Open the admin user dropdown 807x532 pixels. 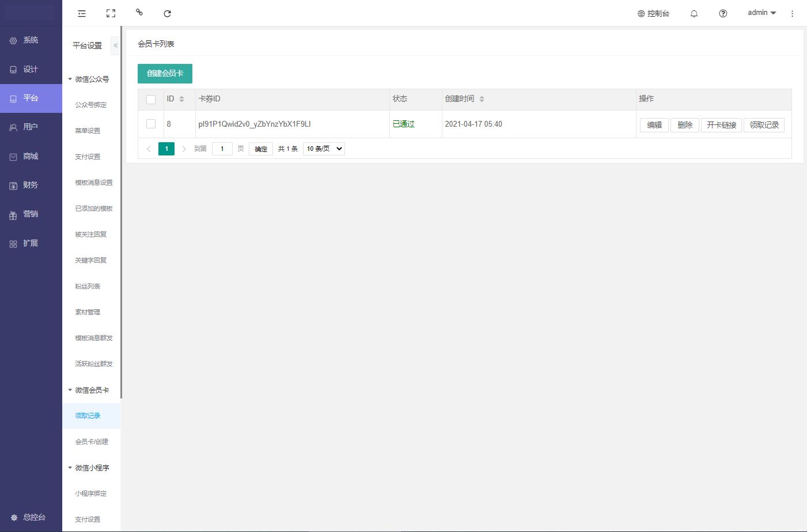tap(761, 13)
